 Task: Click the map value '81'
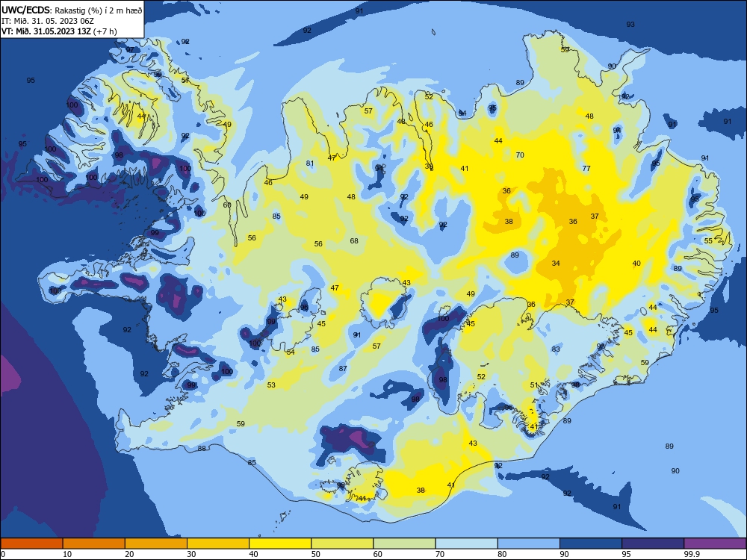[310, 164]
